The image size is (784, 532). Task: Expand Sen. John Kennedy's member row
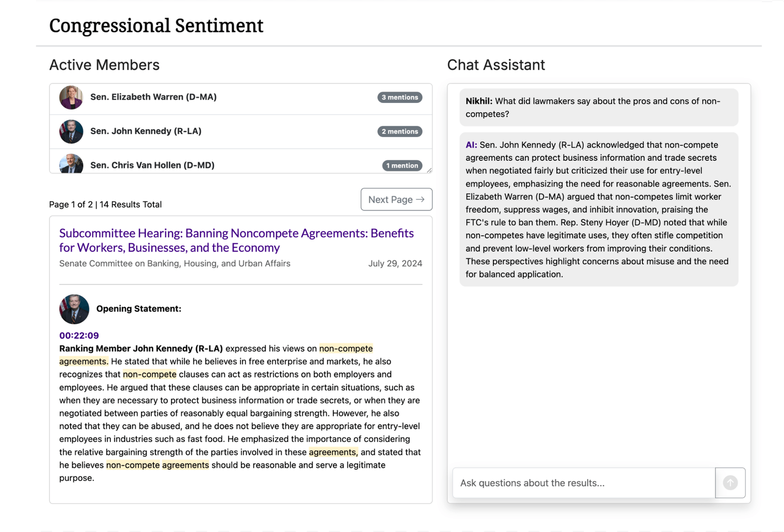pyautogui.click(x=240, y=131)
